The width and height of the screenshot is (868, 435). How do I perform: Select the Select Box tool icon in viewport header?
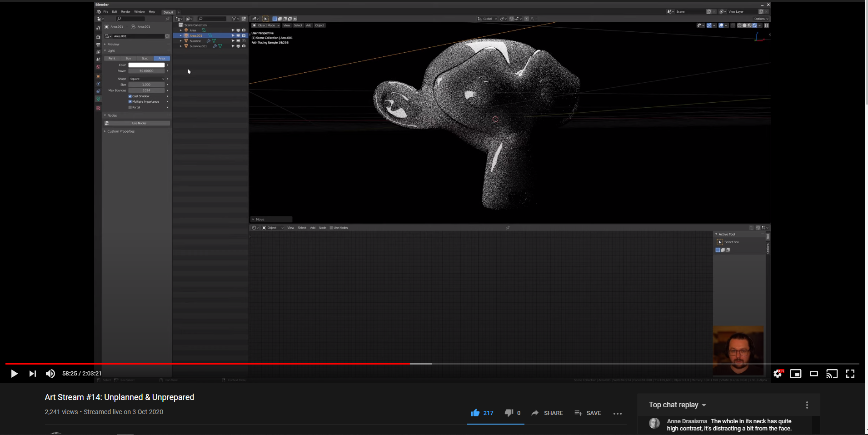pos(265,19)
